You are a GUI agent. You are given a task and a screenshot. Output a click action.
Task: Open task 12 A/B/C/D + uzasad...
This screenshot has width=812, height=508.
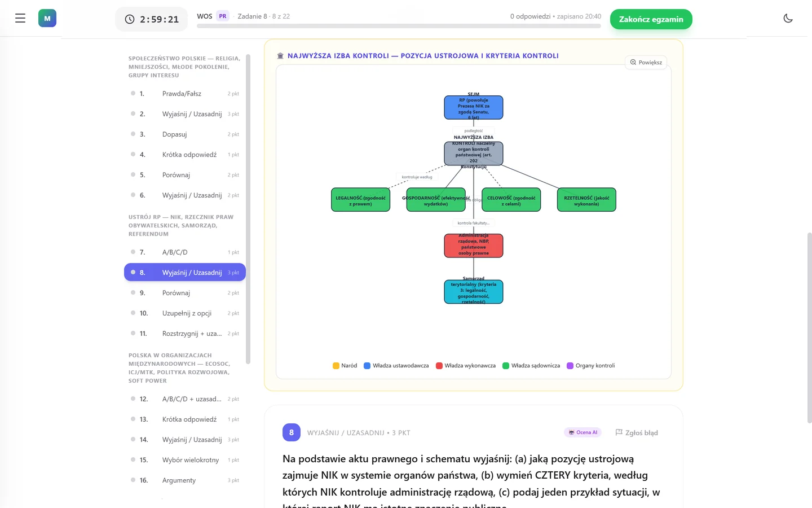185,399
